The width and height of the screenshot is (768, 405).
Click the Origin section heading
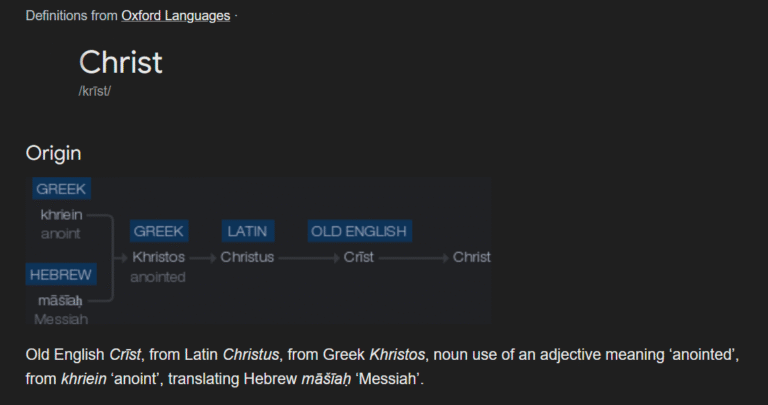click(53, 153)
